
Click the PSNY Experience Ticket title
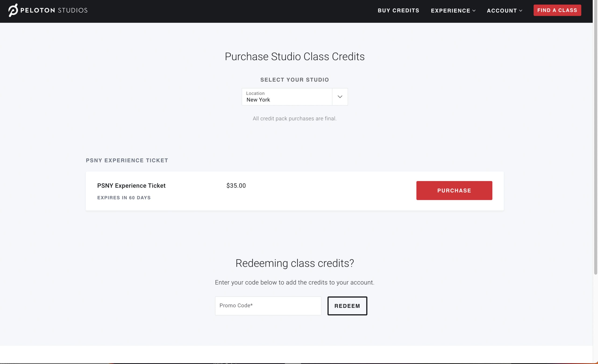tap(131, 186)
